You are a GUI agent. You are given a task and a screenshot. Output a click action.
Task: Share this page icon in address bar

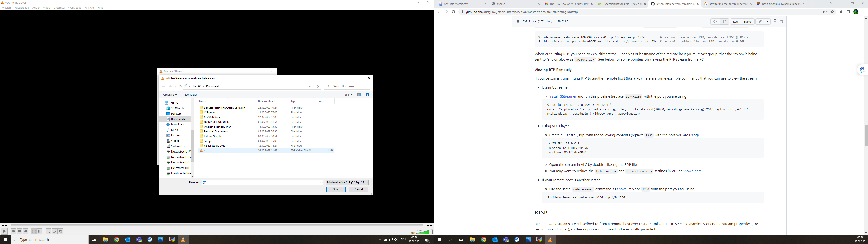click(x=825, y=12)
